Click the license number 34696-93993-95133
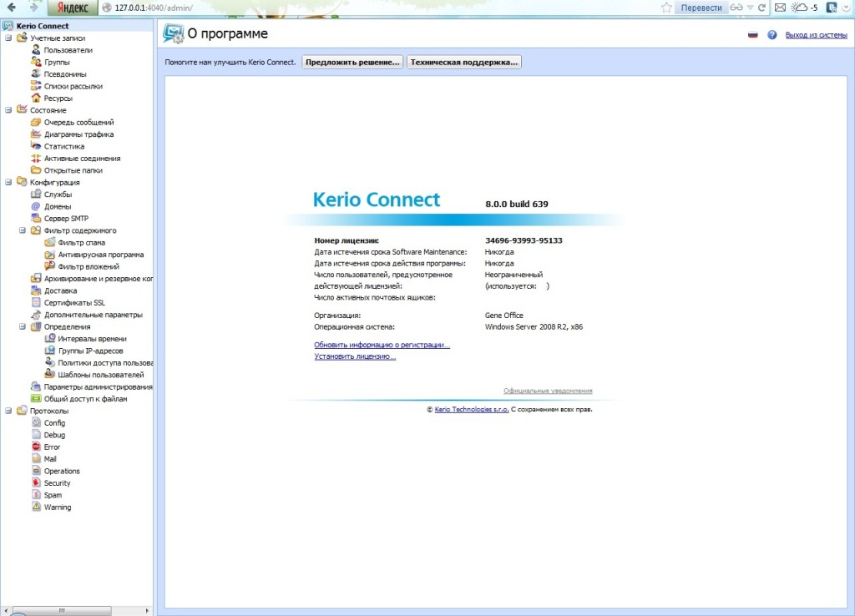This screenshot has width=855, height=616. [524, 240]
